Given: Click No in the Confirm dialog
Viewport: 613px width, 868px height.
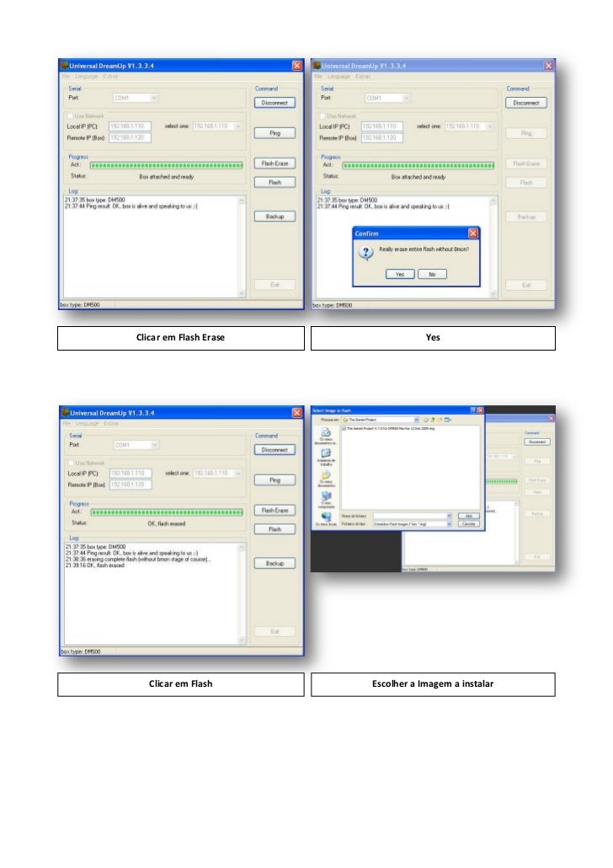Looking at the screenshot, I should 432,274.
